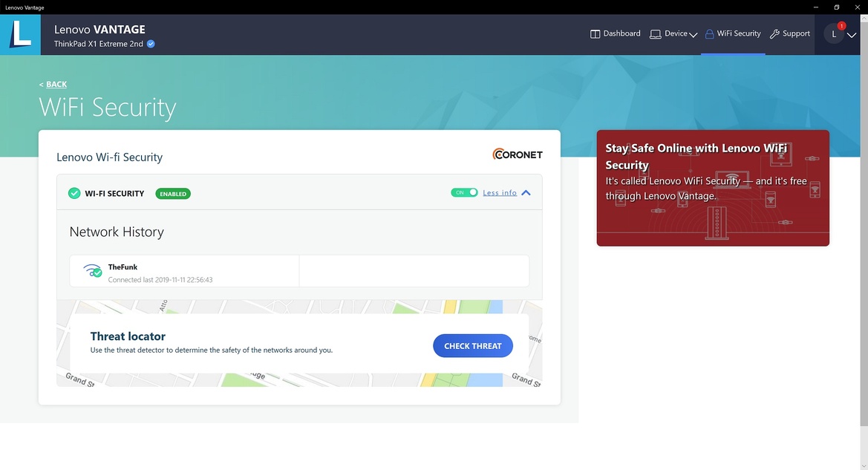Click the Dashboard grid icon
868x470 pixels.
coord(595,33)
